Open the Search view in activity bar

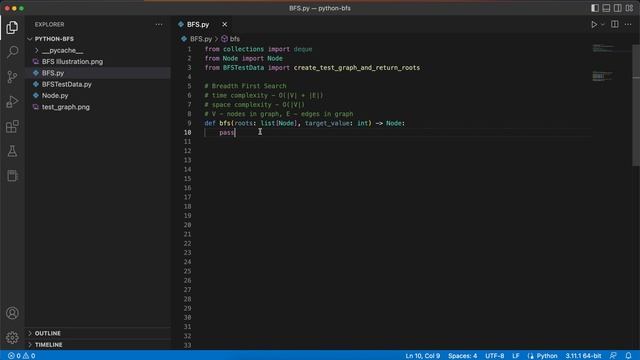12,52
